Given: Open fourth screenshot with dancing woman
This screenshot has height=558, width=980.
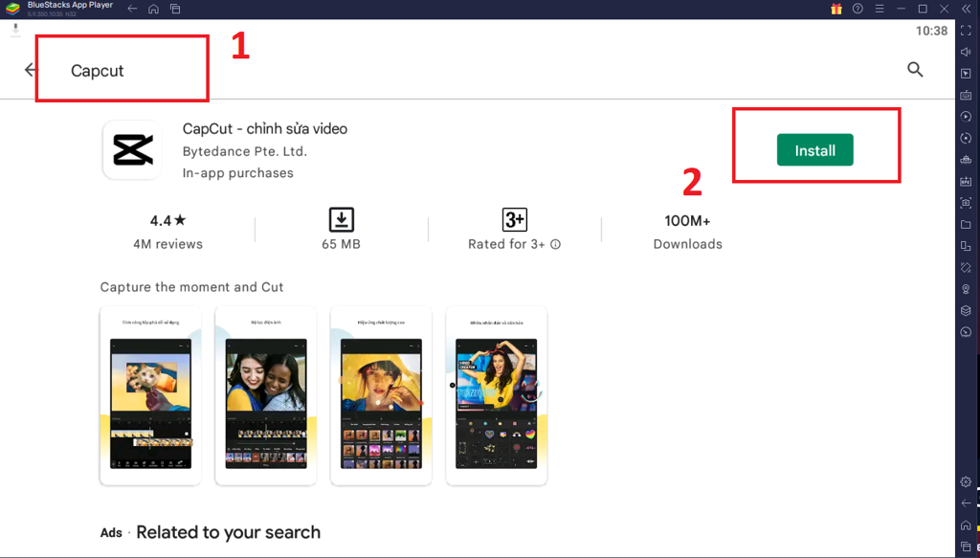Looking at the screenshot, I should 497,395.
